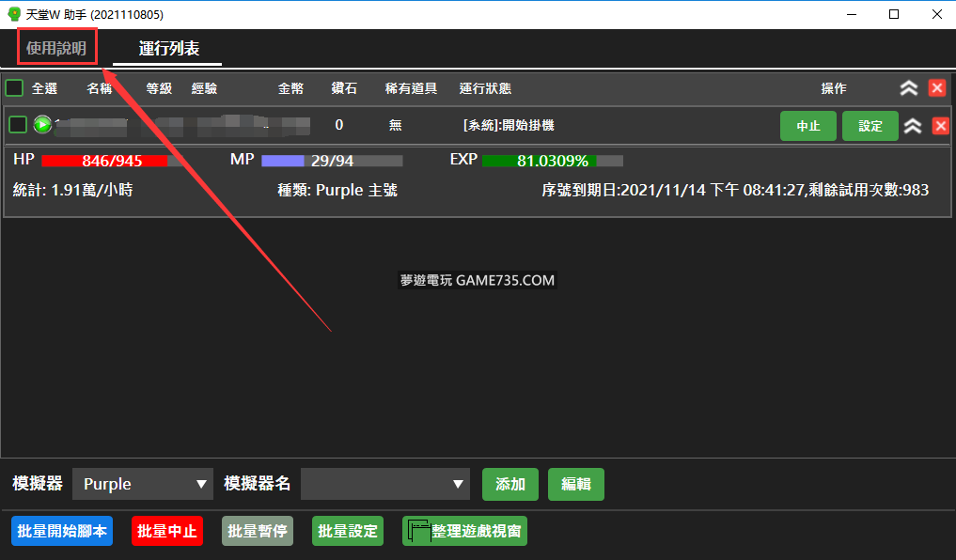Click the green EXP bar showing 81.0309%

click(553, 161)
